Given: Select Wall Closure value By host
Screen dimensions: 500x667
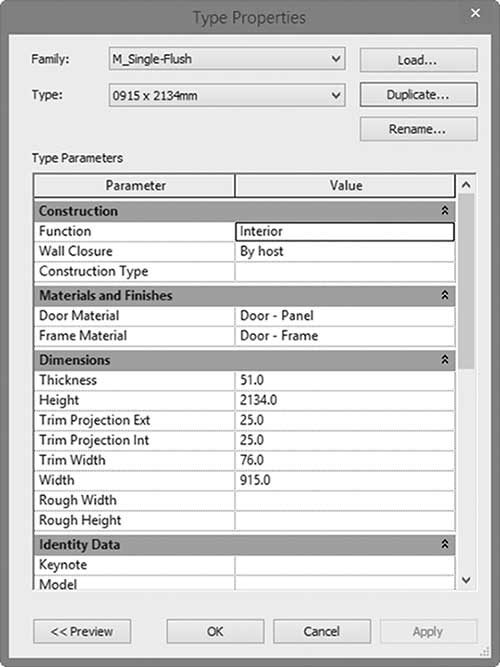Looking at the screenshot, I should coord(345,251).
